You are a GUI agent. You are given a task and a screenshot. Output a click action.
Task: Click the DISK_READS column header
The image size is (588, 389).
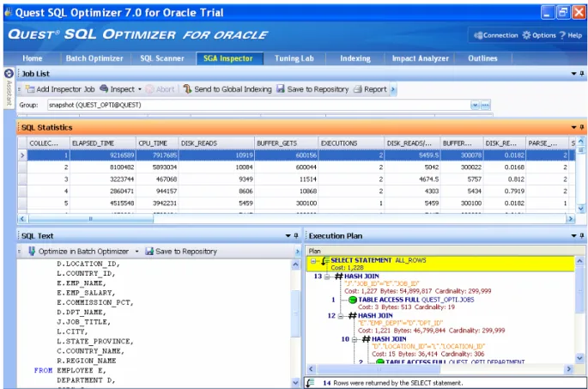[x=216, y=143]
